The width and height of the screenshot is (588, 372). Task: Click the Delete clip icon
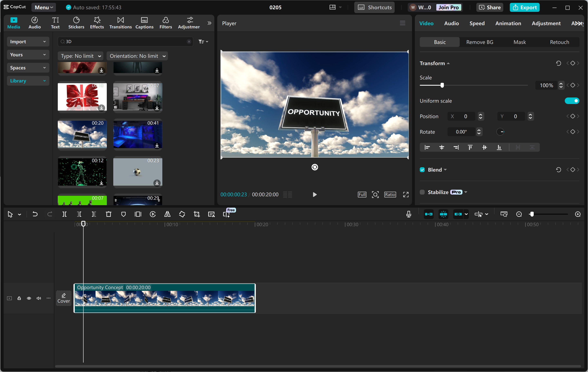pyautogui.click(x=109, y=214)
